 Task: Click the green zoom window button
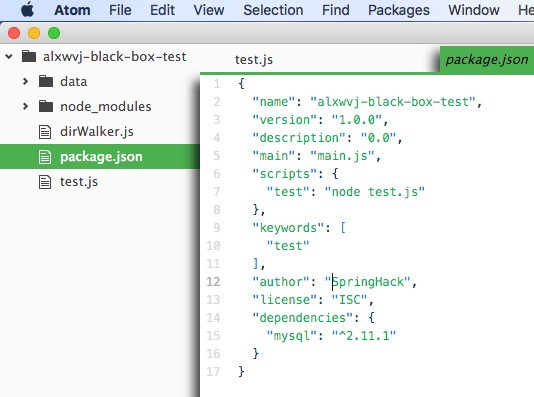click(54, 33)
